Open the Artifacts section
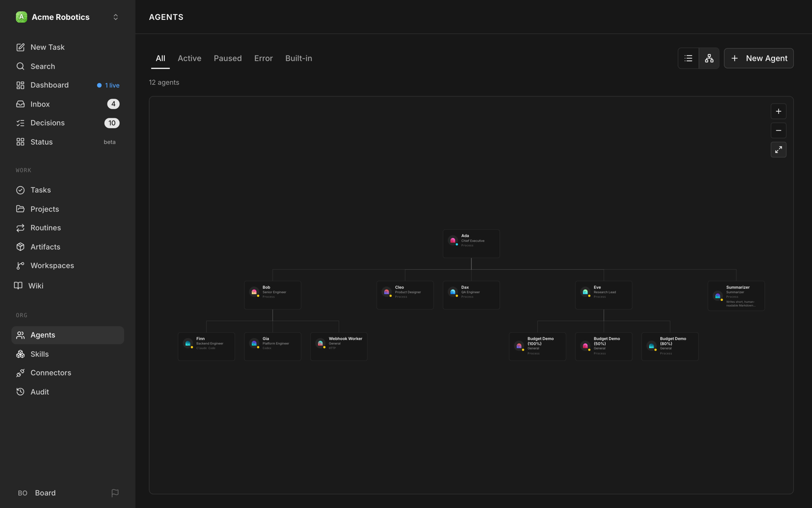812x508 pixels. click(67, 247)
